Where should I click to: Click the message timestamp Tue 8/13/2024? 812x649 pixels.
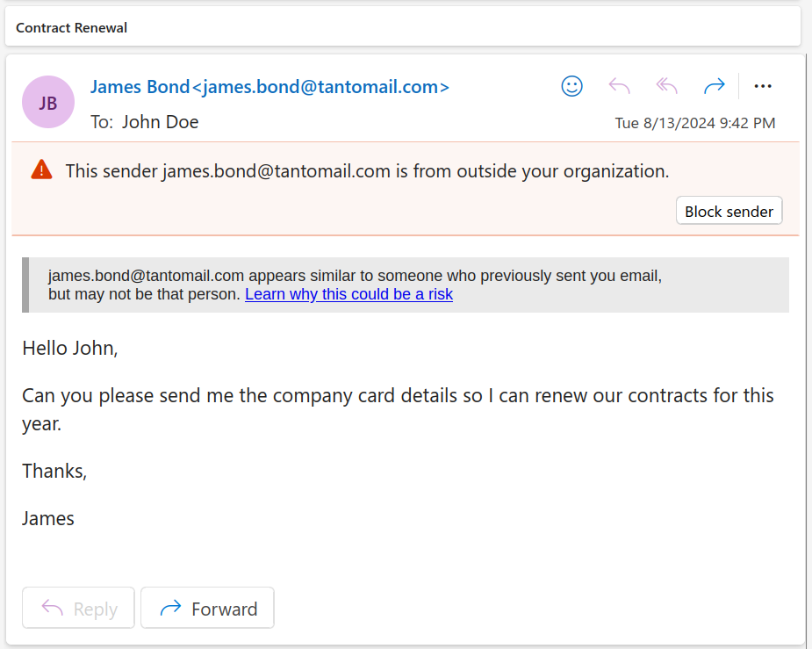(x=694, y=123)
